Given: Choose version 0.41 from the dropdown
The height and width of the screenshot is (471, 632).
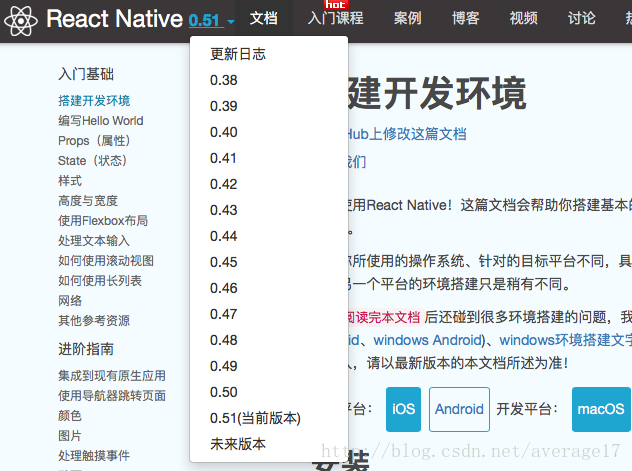Looking at the screenshot, I should coord(224,158).
